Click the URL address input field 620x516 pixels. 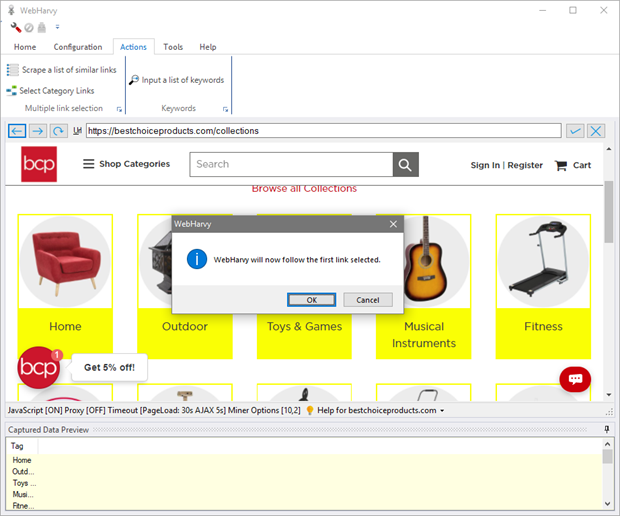coord(322,131)
